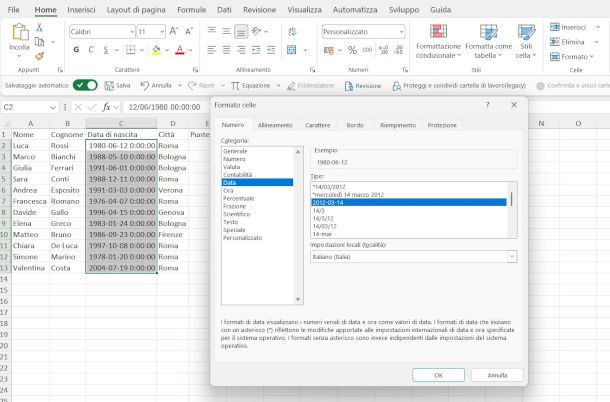Image resolution: width=610 pixels, height=402 pixels.
Task: Center text horizontally in ribbon
Action: tap(226, 50)
